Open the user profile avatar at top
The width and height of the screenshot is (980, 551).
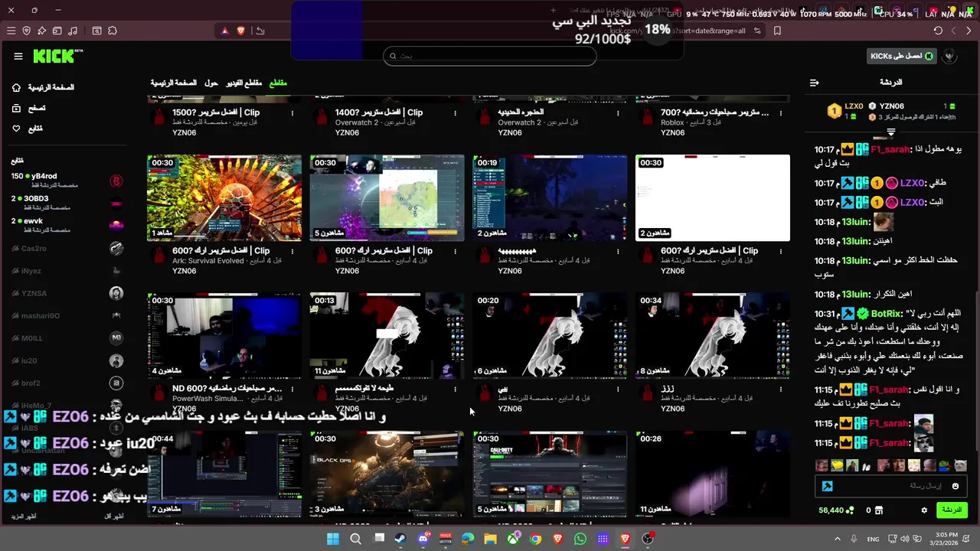pyautogui.click(x=949, y=56)
